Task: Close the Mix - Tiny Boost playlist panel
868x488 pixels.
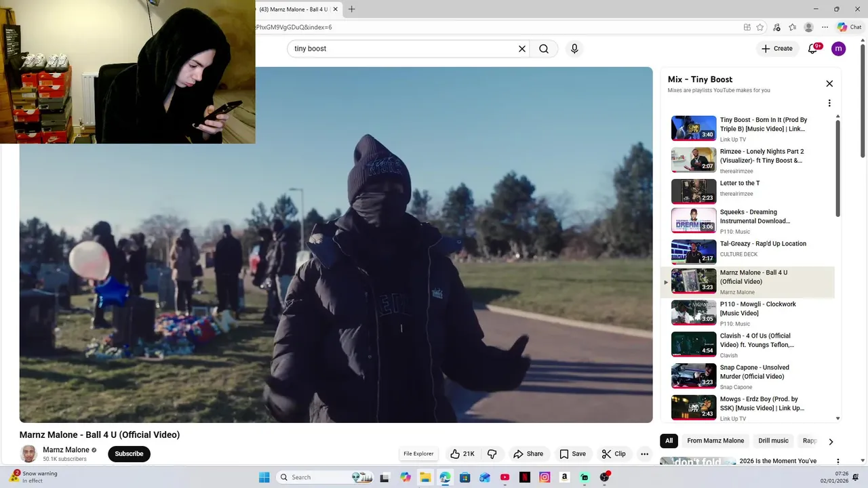Action: pyautogui.click(x=829, y=83)
